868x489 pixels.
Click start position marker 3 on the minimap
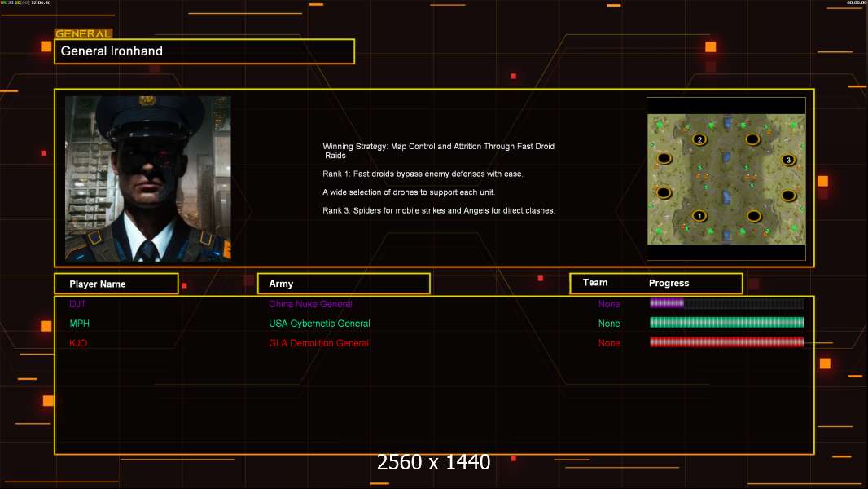point(788,160)
